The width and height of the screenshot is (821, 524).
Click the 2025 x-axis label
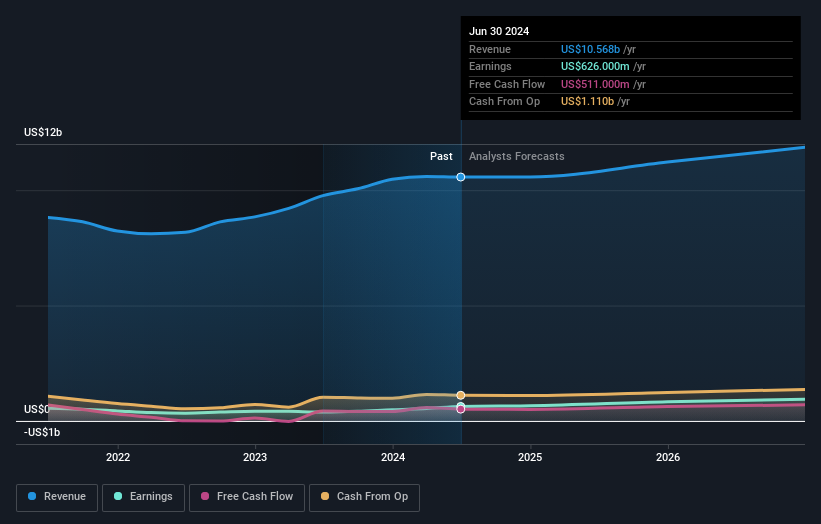(x=530, y=457)
